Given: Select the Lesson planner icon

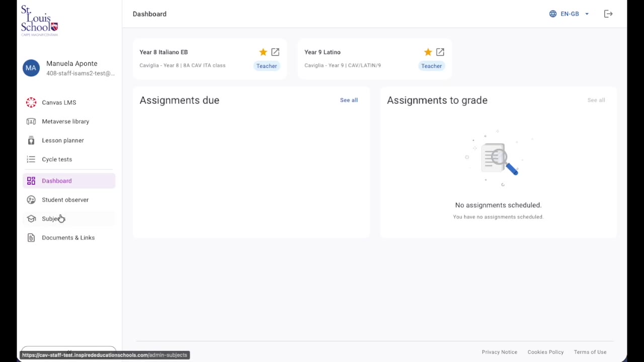Looking at the screenshot, I should [31, 141].
